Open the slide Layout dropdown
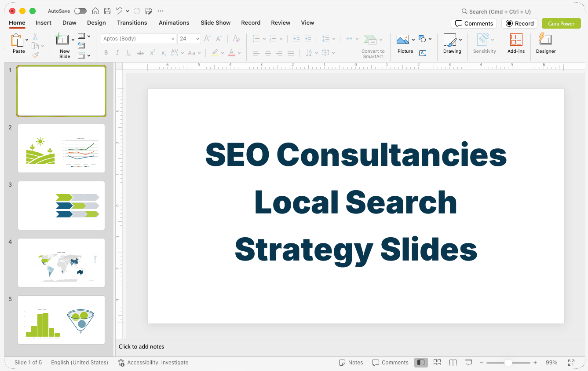 [84, 36]
